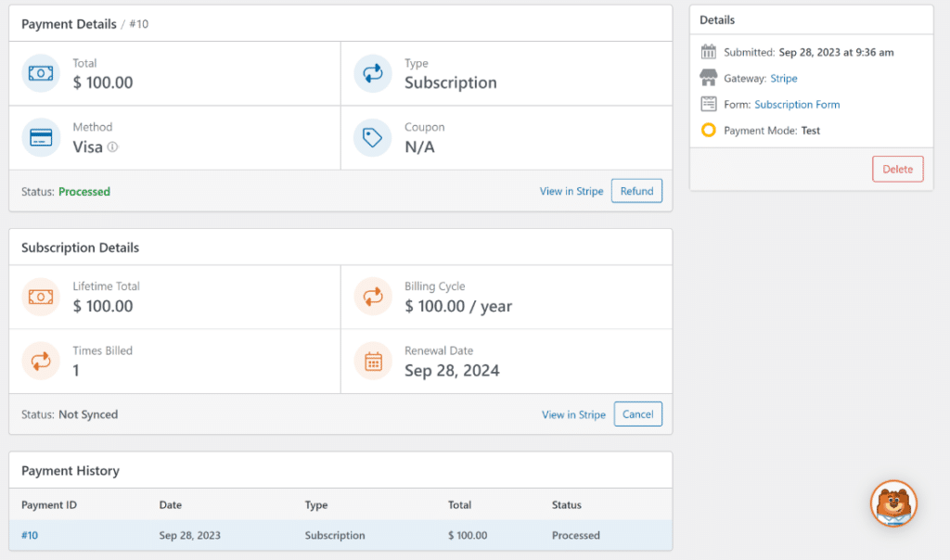The image size is (950, 560).
Task: Select payment #10 in Payment History
Action: 28,535
